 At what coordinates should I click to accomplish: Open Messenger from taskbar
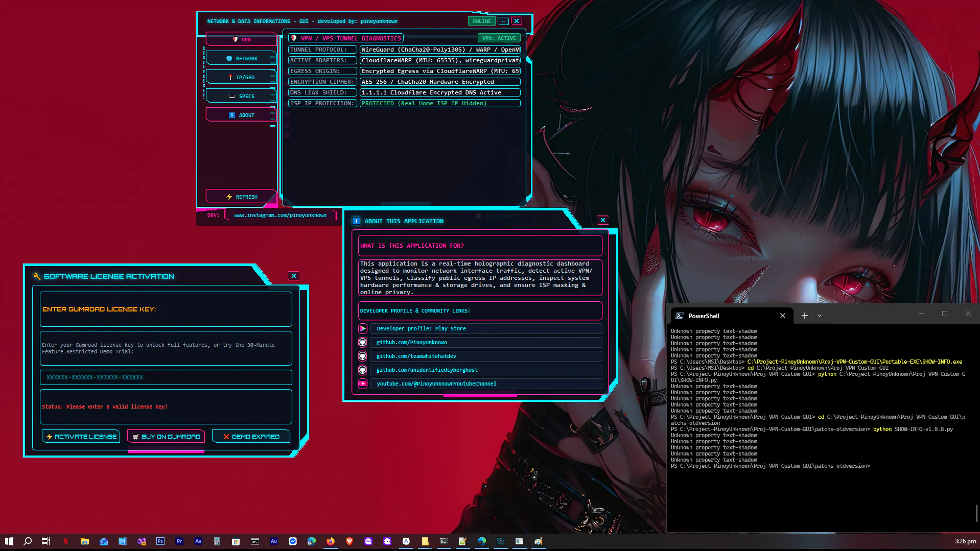point(293,541)
